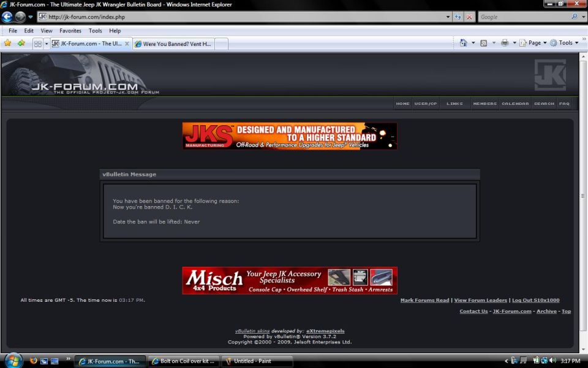Click the Add to Favorites icon

21,43
